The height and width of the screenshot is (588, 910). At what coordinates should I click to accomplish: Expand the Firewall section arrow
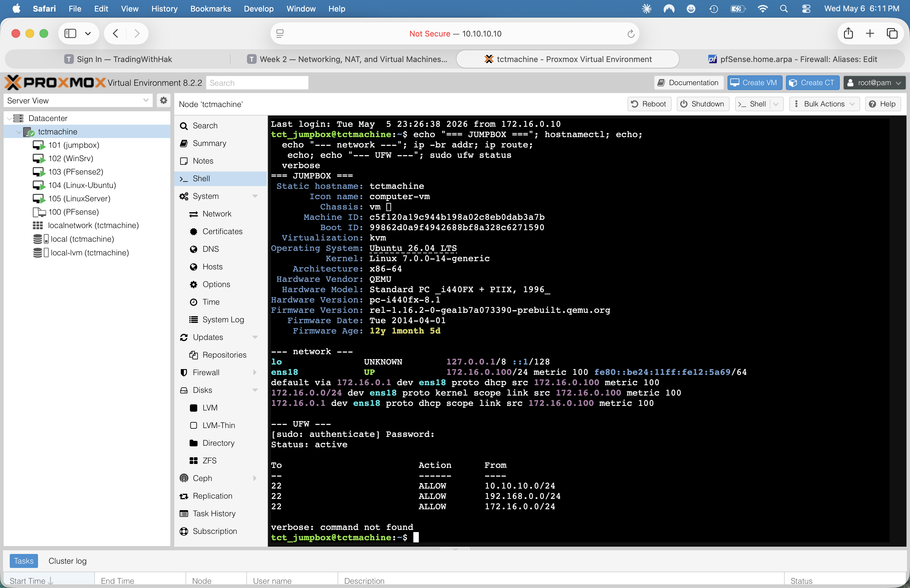coord(255,372)
